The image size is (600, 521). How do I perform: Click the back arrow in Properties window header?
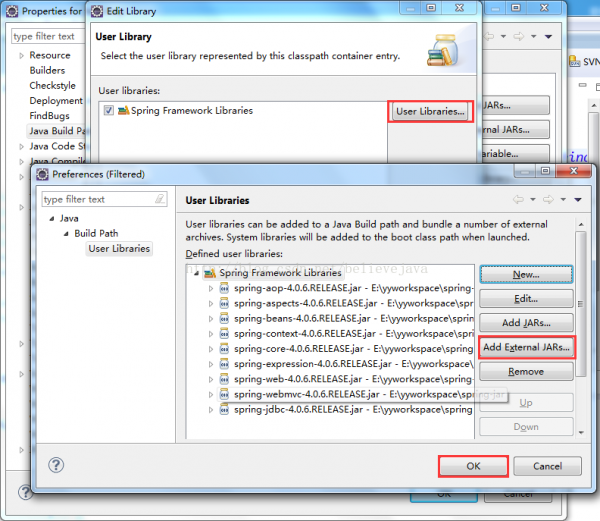489,36
